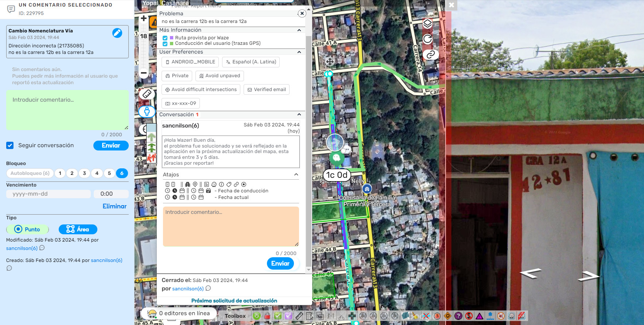644x325 pixels.
Task: Close the Street View panel
Action: coord(451,5)
